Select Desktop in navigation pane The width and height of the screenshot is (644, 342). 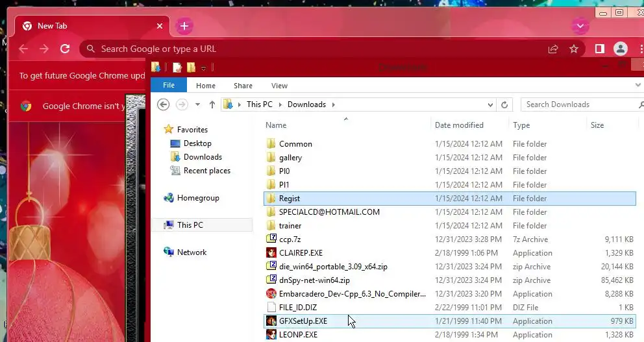(197, 143)
